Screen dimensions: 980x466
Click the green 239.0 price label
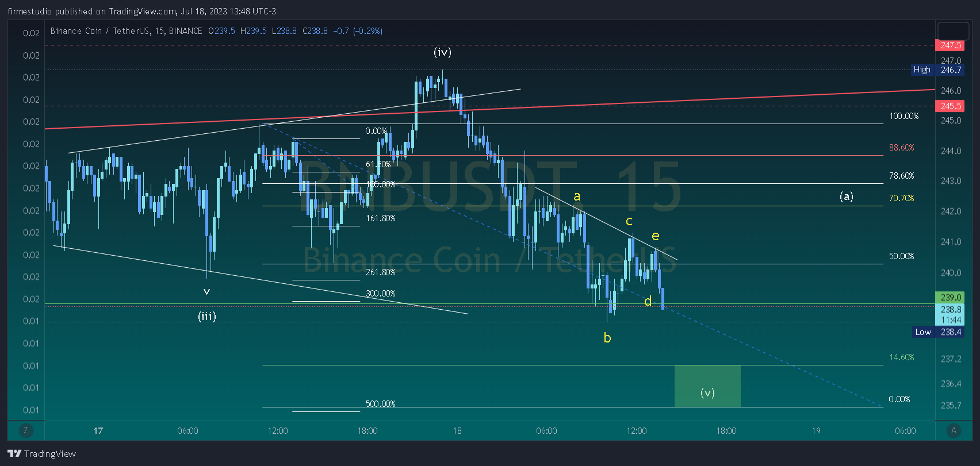(x=951, y=297)
